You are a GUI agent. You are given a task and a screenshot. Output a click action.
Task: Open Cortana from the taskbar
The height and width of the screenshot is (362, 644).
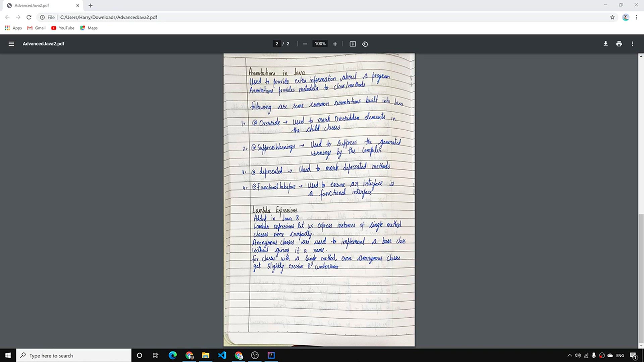pos(140,355)
